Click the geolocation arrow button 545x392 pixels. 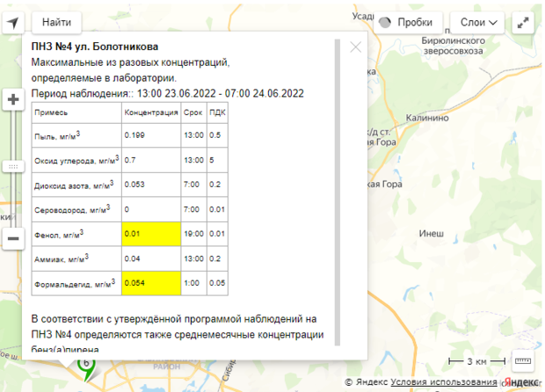[14, 21]
